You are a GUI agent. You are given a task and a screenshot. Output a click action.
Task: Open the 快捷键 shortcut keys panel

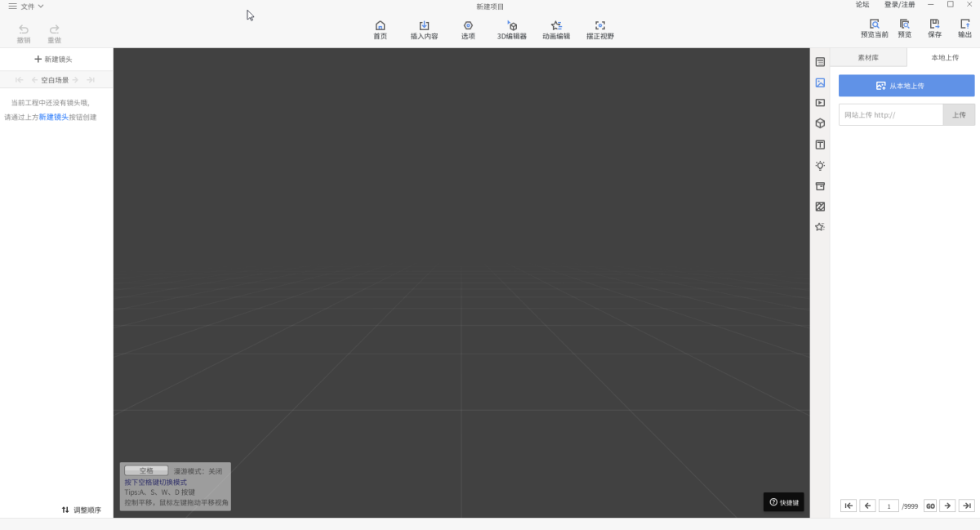(x=783, y=501)
